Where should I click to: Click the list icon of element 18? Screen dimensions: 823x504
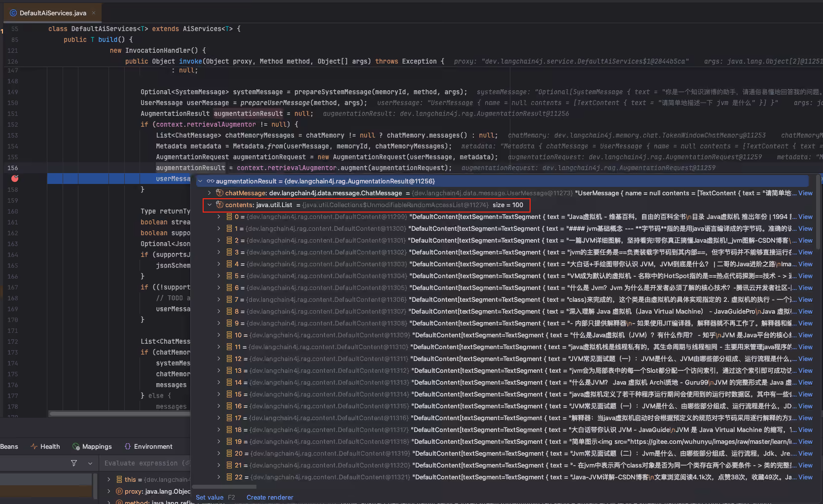[x=229, y=430]
